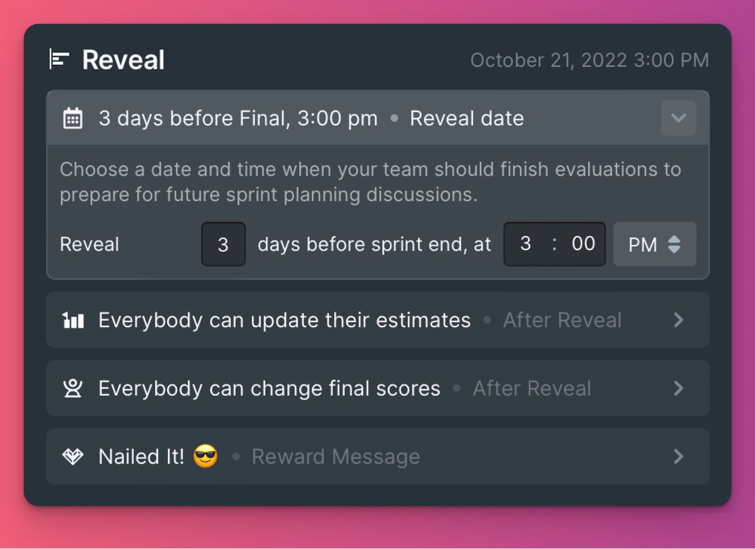Open Everybody can update their estimates
The image size is (756, 549).
click(x=284, y=320)
